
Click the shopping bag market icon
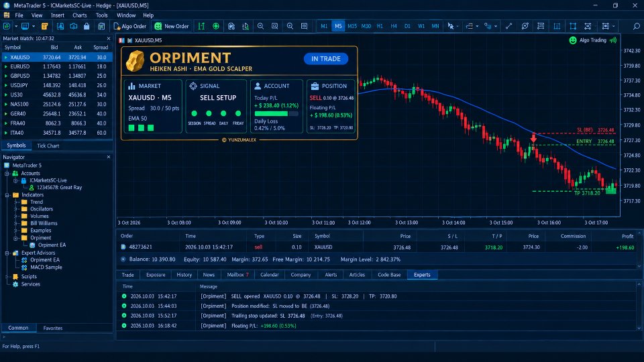[x=87, y=26]
